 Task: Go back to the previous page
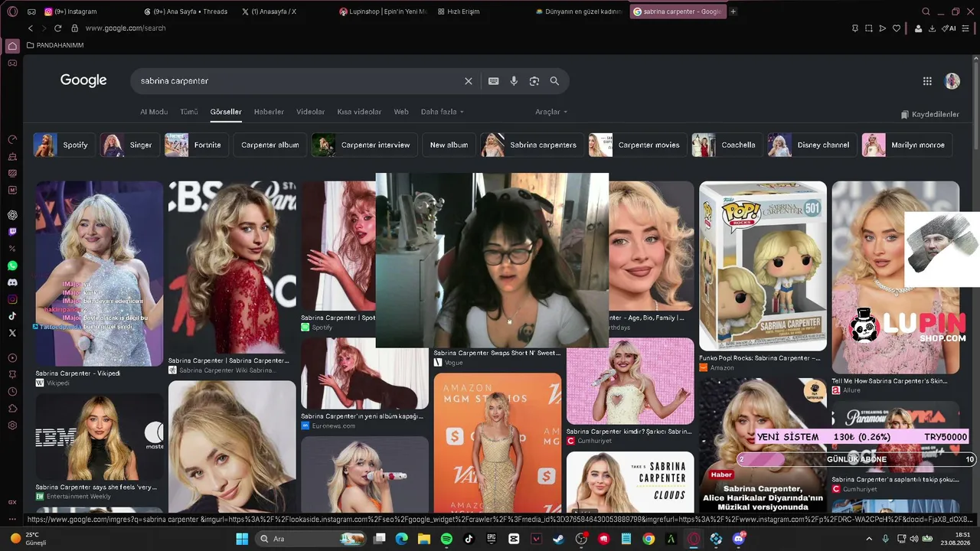pos(31,28)
